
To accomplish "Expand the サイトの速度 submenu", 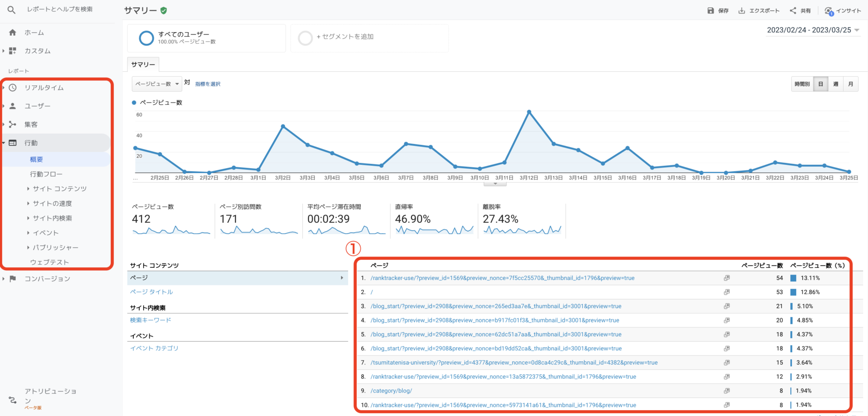I will (x=28, y=204).
